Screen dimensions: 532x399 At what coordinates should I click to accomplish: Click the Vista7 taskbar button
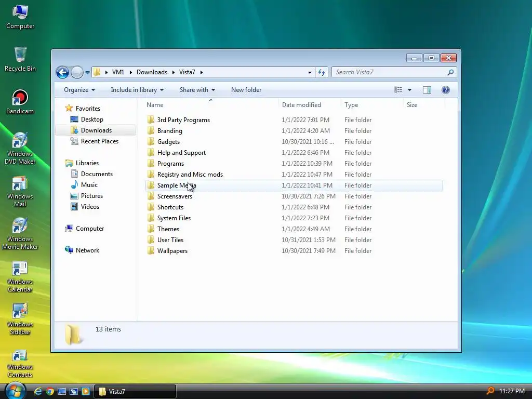coord(135,392)
